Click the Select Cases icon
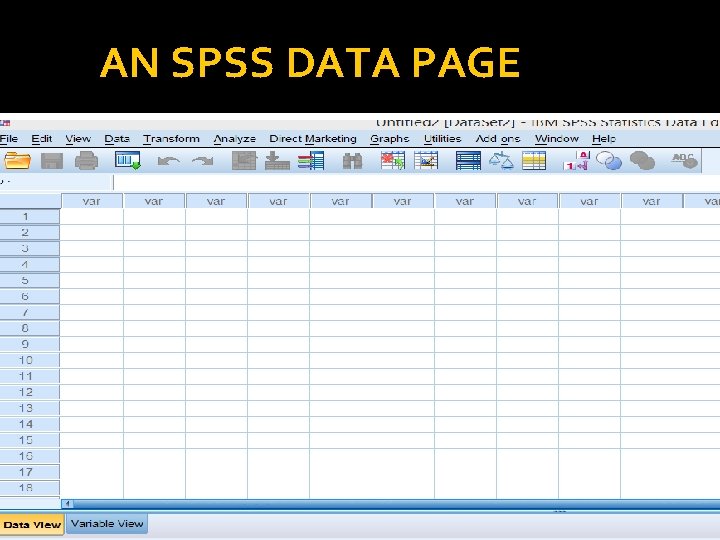This screenshot has width=720, height=540. click(x=534, y=161)
